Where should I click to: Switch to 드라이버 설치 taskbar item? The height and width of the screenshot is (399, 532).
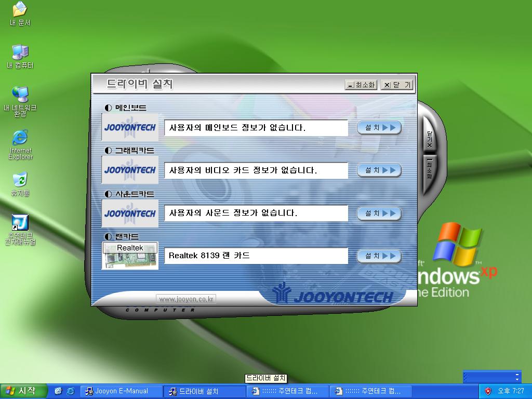point(205,391)
